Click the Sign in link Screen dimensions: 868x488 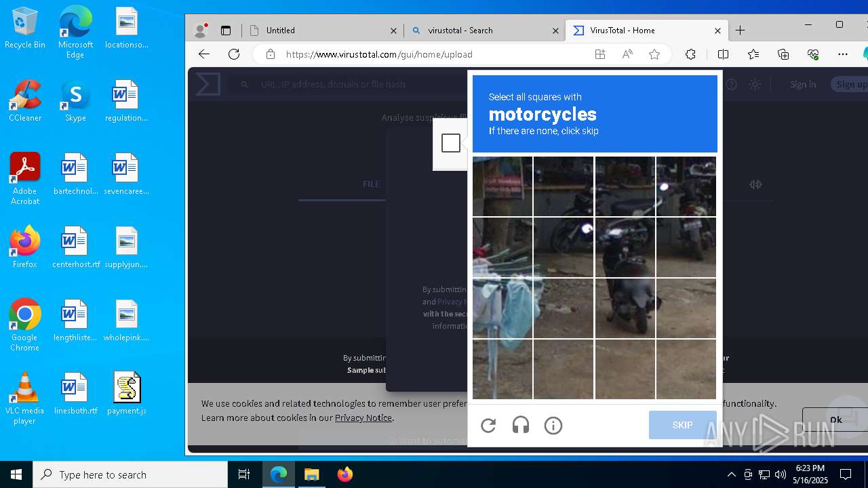click(x=803, y=85)
